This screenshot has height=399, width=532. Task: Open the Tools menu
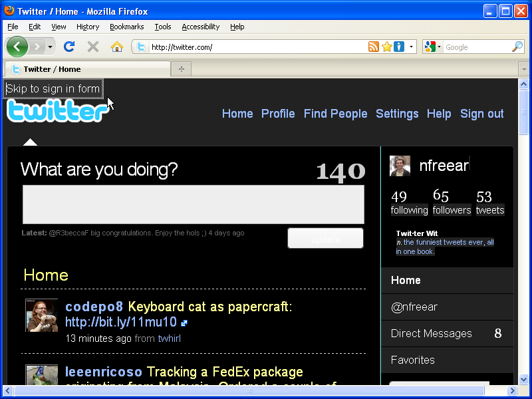[x=162, y=27]
